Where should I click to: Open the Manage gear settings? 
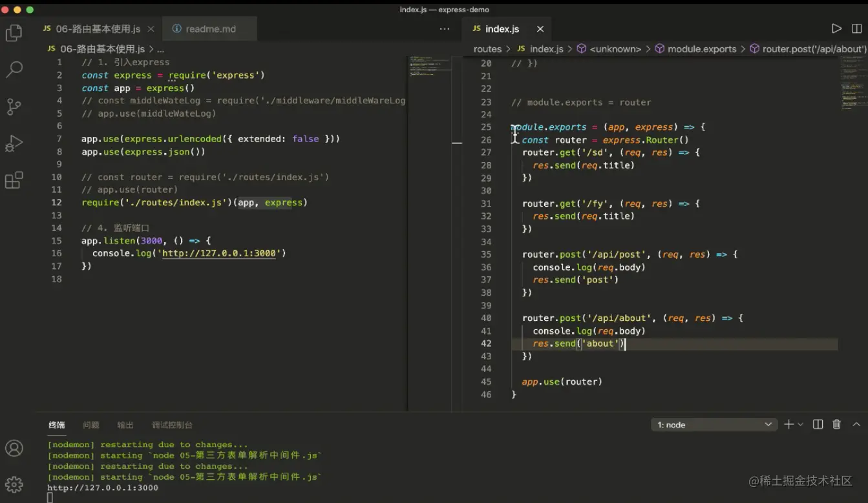[14, 484]
